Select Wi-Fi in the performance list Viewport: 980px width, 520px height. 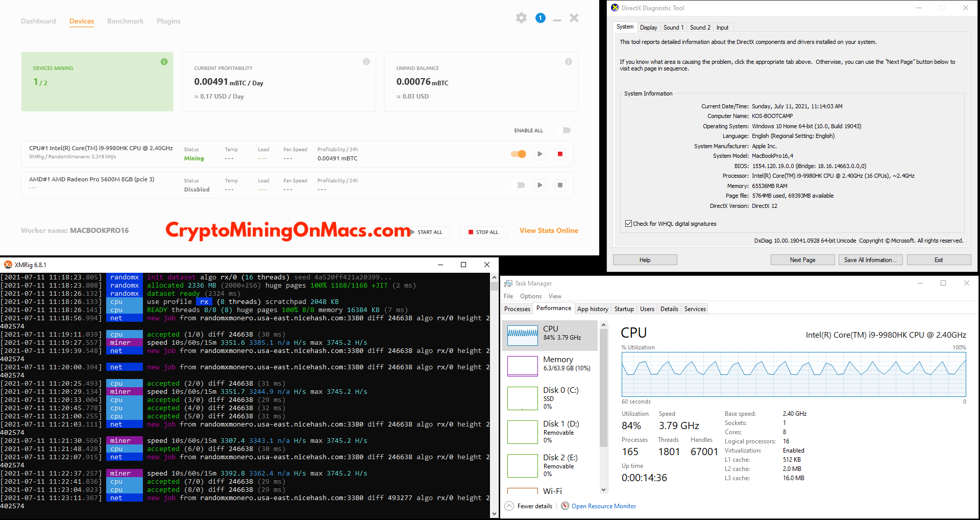(x=549, y=490)
